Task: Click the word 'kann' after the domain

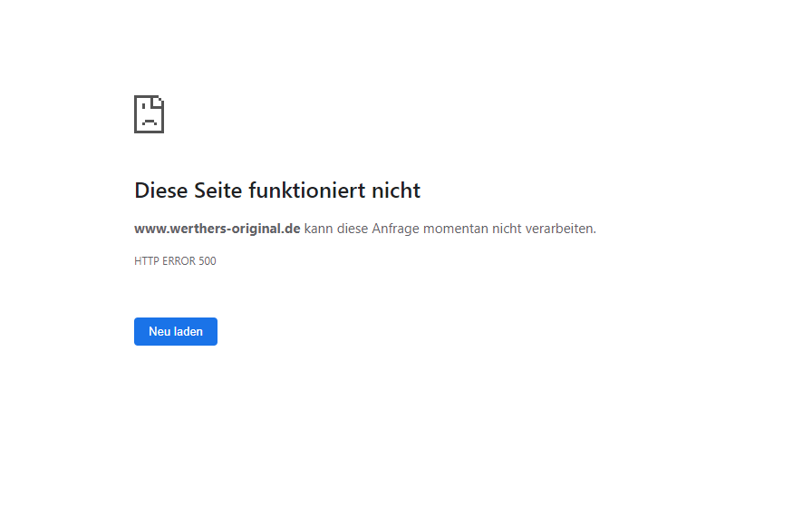Action: point(318,229)
